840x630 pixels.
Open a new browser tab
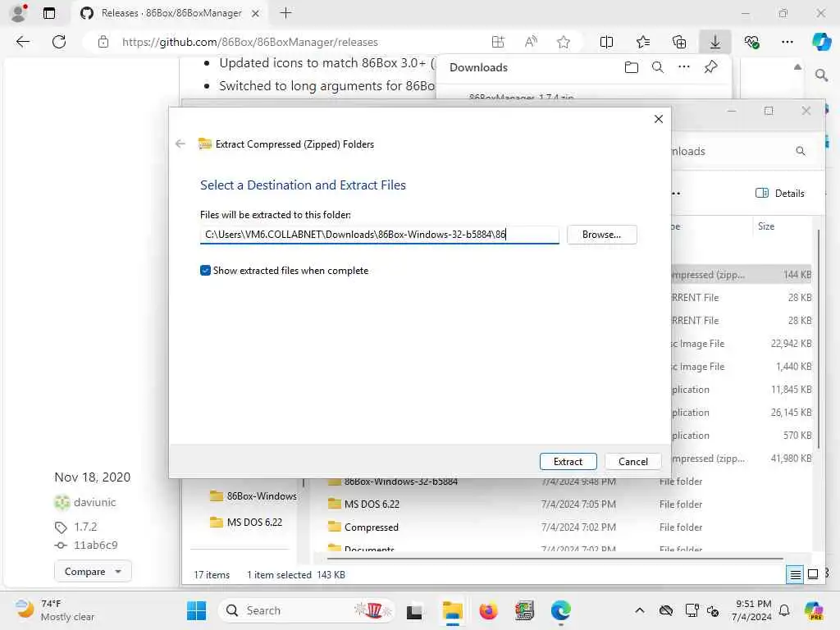click(x=286, y=13)
